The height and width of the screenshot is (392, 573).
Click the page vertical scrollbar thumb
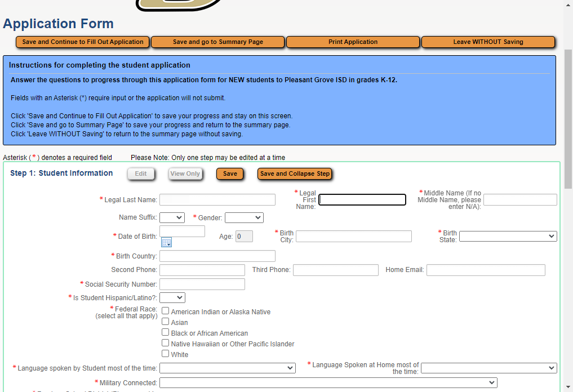click(x=568, y=119)
